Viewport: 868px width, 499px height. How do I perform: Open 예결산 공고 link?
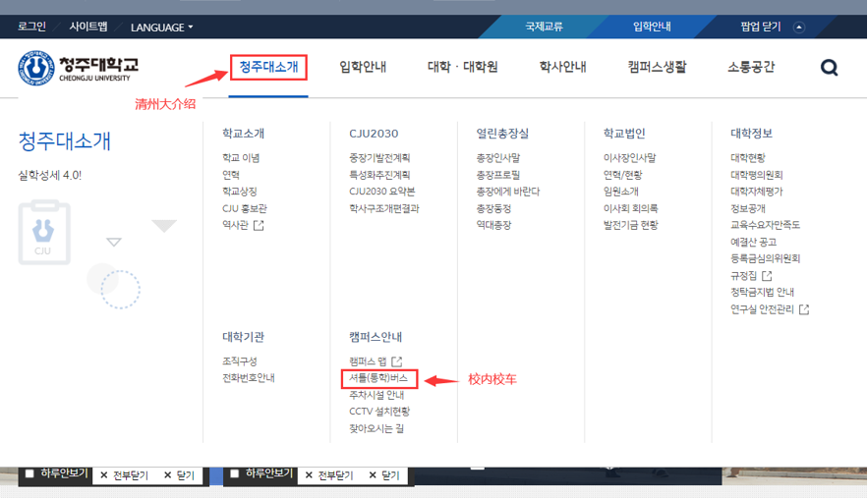[753, 243]
